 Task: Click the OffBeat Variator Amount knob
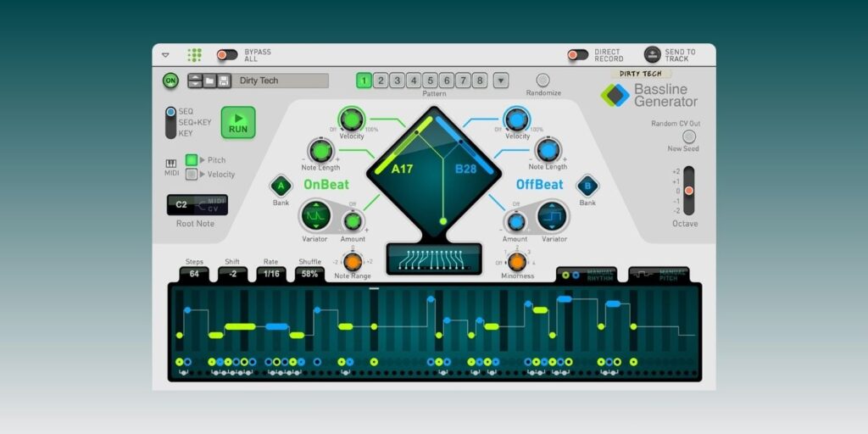pyautogui.click(x=516, y=221)
